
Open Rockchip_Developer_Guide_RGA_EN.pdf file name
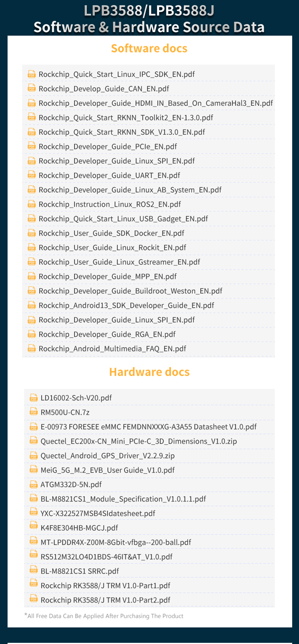coord(107,334)
